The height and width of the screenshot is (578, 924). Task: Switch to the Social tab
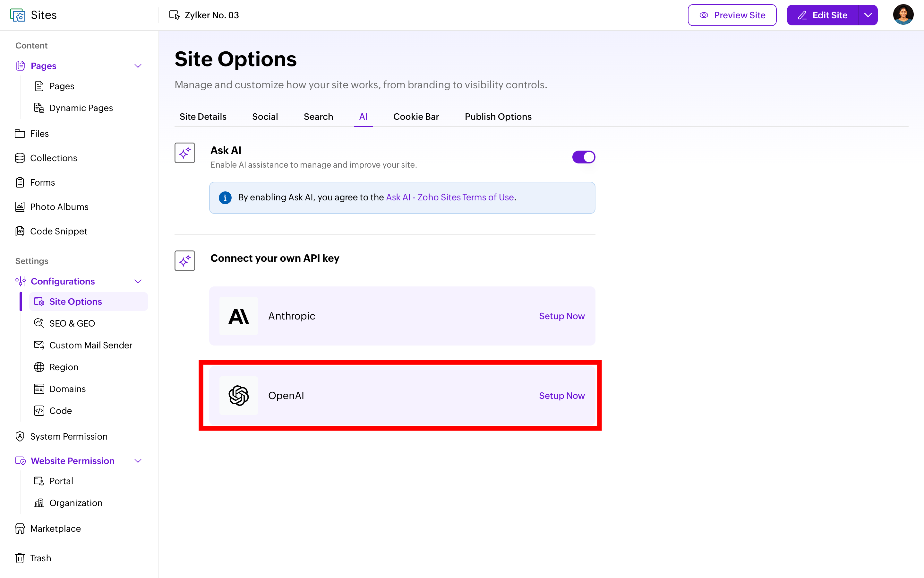(265, 117)
